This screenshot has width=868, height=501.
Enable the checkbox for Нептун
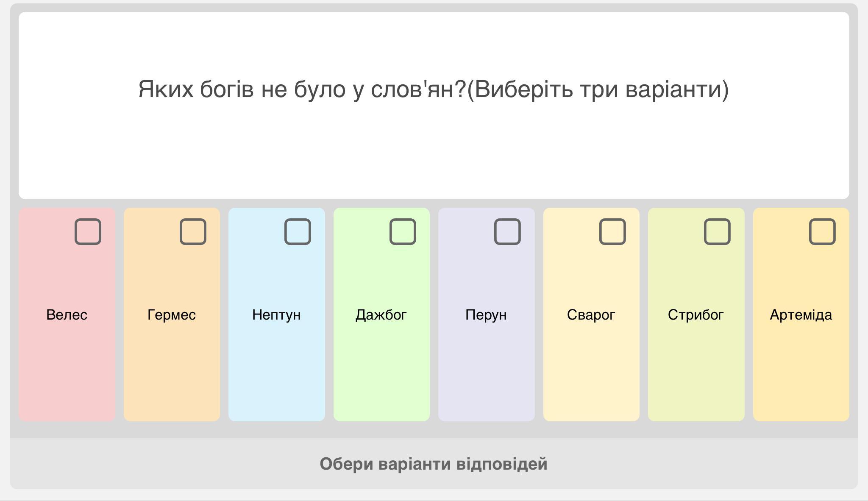(x=298, y=232)
